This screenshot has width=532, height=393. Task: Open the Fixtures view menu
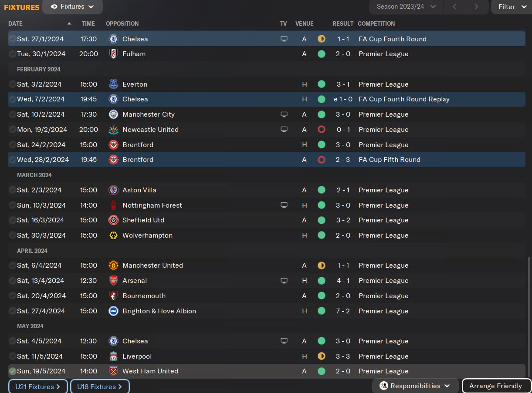(73, 7)
